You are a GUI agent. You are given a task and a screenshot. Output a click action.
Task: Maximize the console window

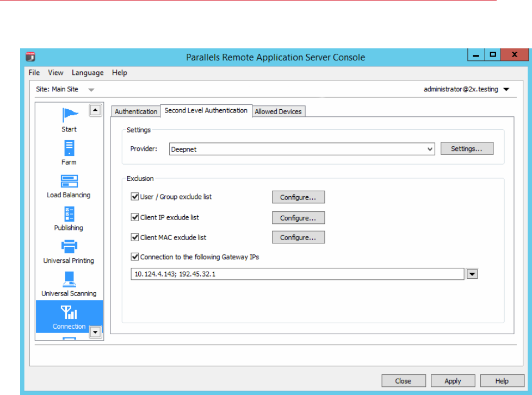click(x=493, y=55)
